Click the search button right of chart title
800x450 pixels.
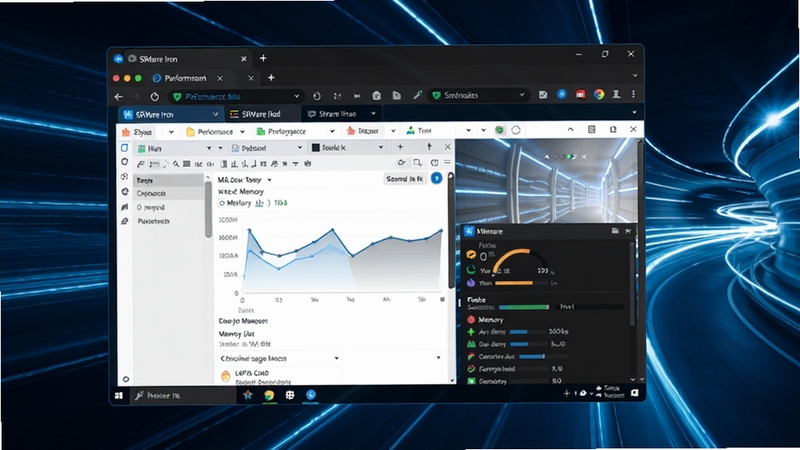(x=405, y=179)
